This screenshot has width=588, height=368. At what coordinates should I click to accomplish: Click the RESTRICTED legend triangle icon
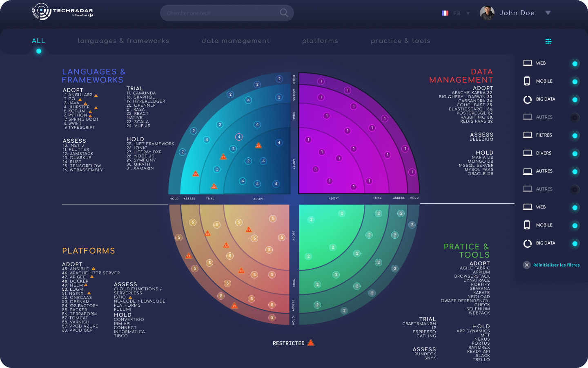(x=311, y=343)
